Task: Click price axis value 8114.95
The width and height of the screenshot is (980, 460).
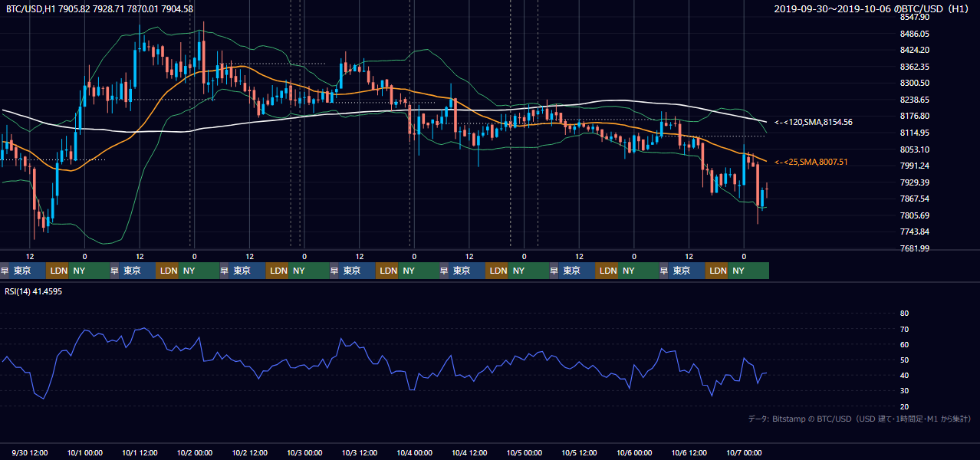Action: pos(915,133)
